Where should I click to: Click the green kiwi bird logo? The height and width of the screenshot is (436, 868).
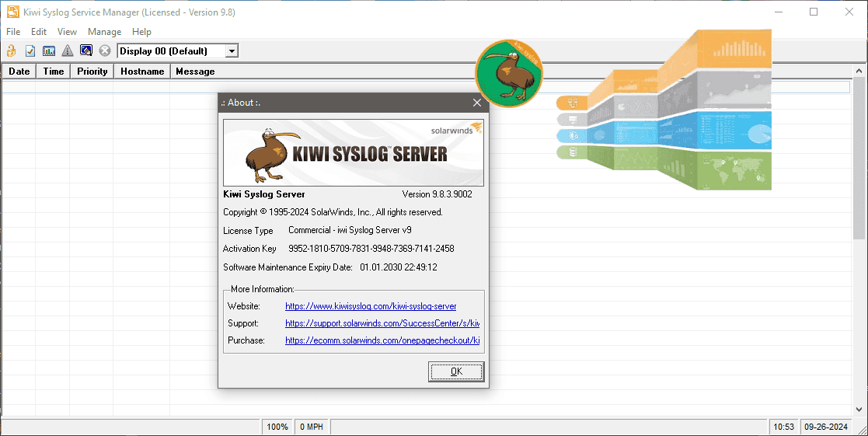(508, 74)
